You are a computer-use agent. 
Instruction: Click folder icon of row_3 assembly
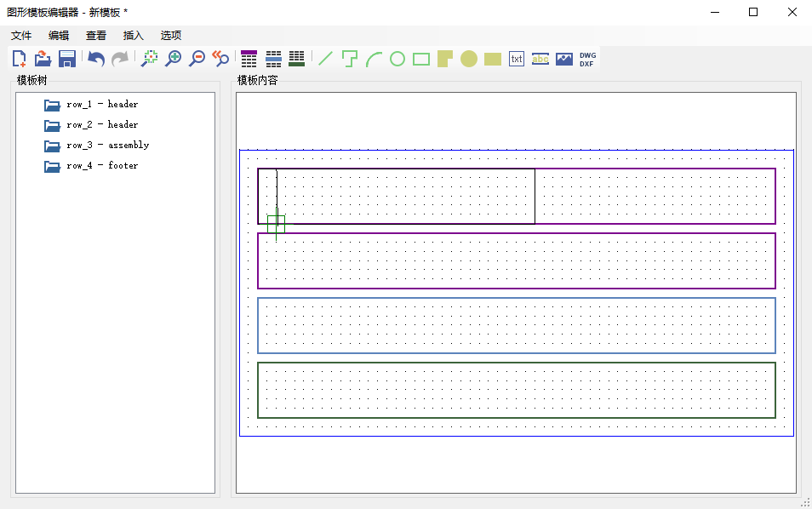[52, 146]
